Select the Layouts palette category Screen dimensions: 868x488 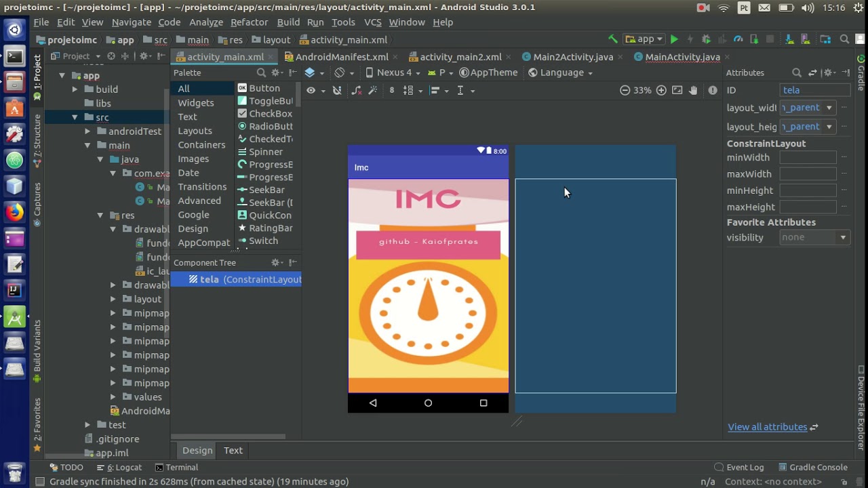(195, 131)
